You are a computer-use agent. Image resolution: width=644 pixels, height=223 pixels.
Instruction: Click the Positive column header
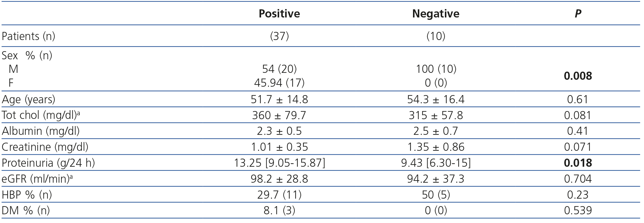pyautogui.click(x=279, y=14)
